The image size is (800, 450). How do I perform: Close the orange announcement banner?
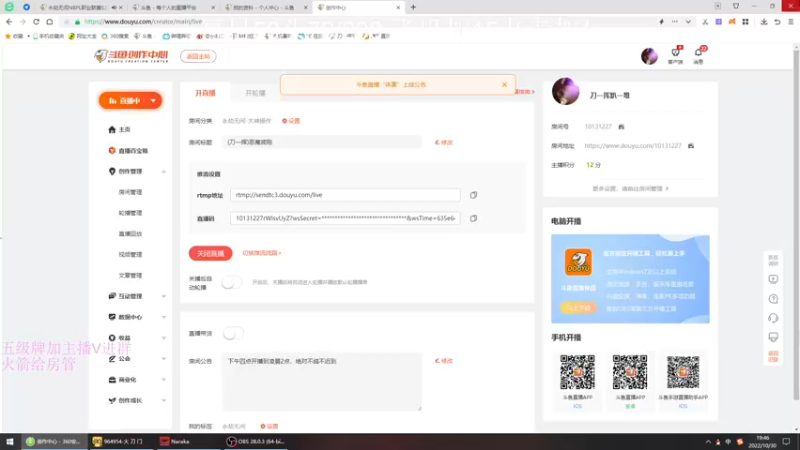tap(504, 85)
